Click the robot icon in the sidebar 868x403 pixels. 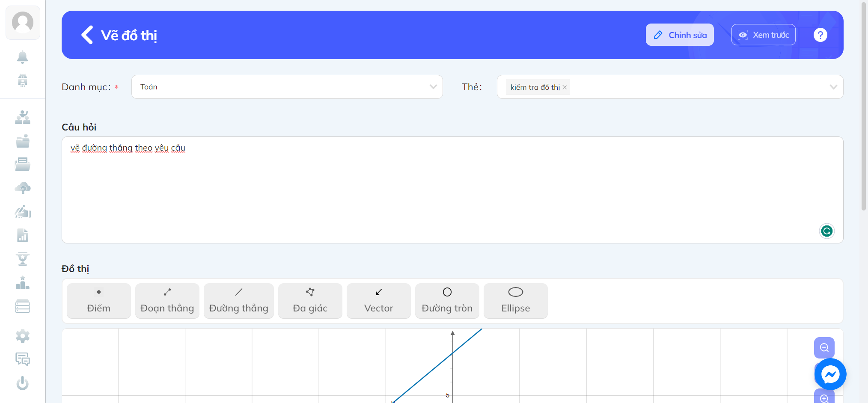click(x=23, y=80)
